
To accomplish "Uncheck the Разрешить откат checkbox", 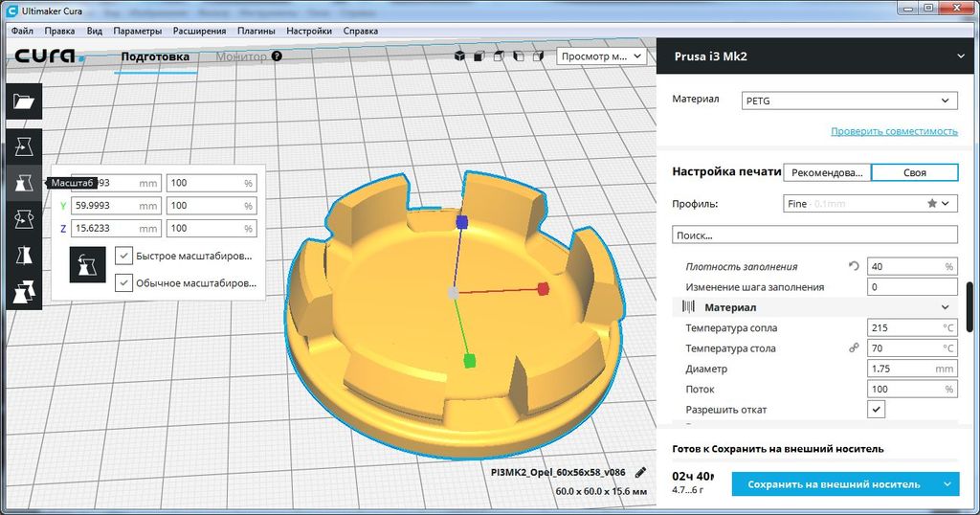I will [x=876, y=409].
